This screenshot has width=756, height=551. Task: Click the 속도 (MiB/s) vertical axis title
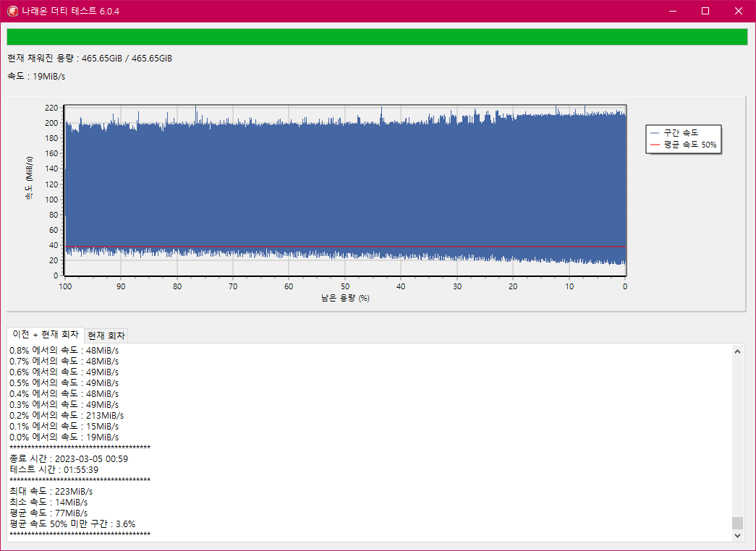[x=29, y=179]
